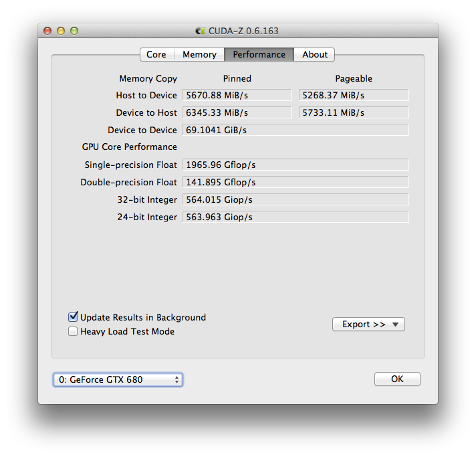
Task: Click the Export button's down arrow
Action: point(395,325)
